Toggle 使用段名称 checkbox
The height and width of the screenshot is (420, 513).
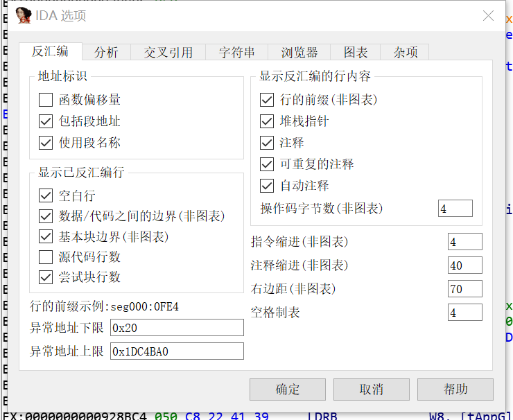46,143
